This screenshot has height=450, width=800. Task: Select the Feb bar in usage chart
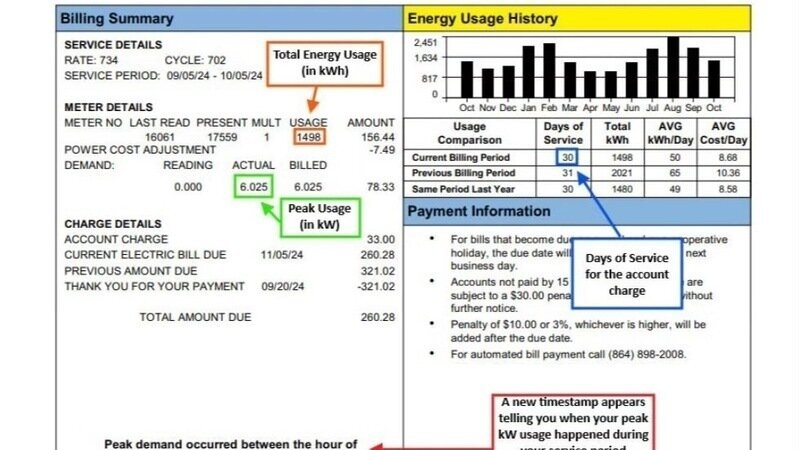click(550, 70)
